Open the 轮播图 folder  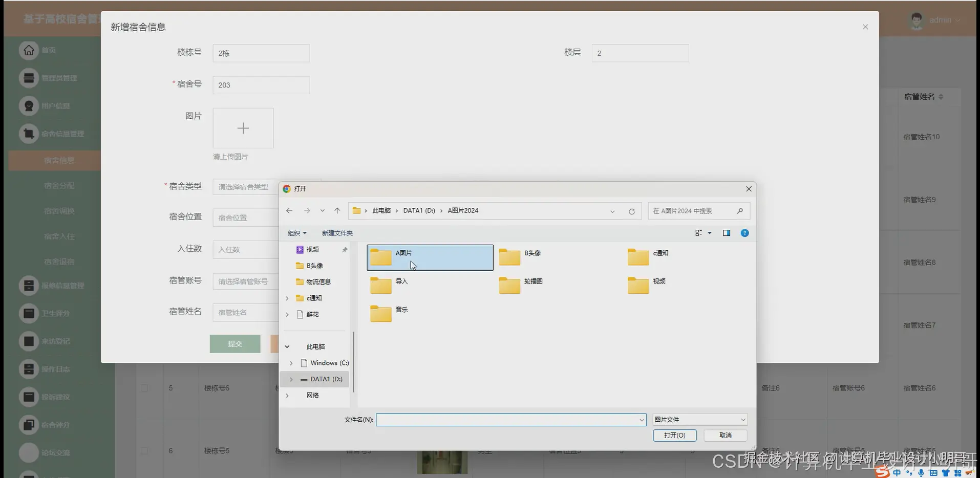click(521, 285)
